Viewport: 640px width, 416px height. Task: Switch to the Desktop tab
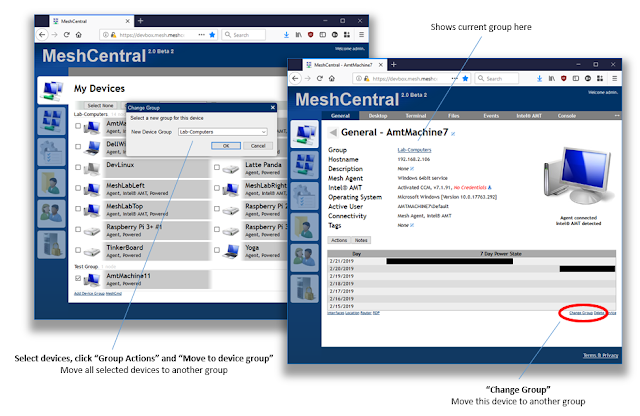click(x=378, y=116)
